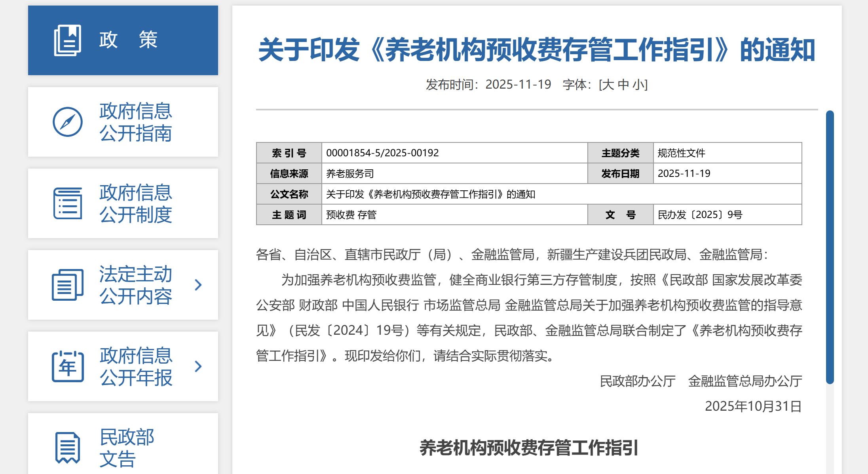Click document number 民办发〔2025〕9号
Screen dimensions: 868x474
point(700,214)
